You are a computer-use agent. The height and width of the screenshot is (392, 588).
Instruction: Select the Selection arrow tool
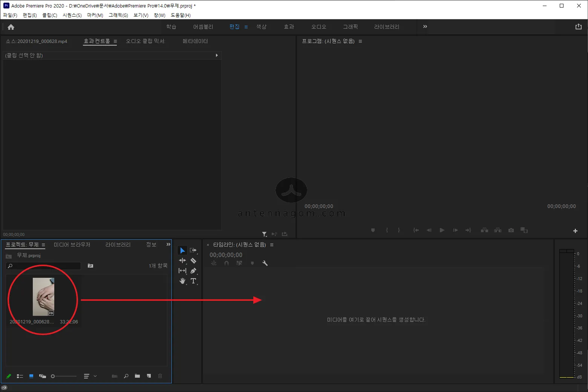tap(182, 251)
